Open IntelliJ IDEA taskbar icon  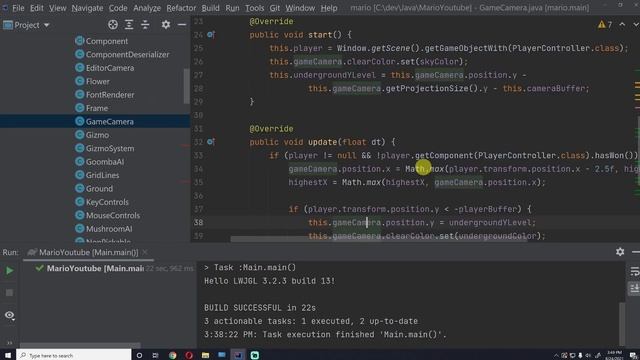(238, 355)
